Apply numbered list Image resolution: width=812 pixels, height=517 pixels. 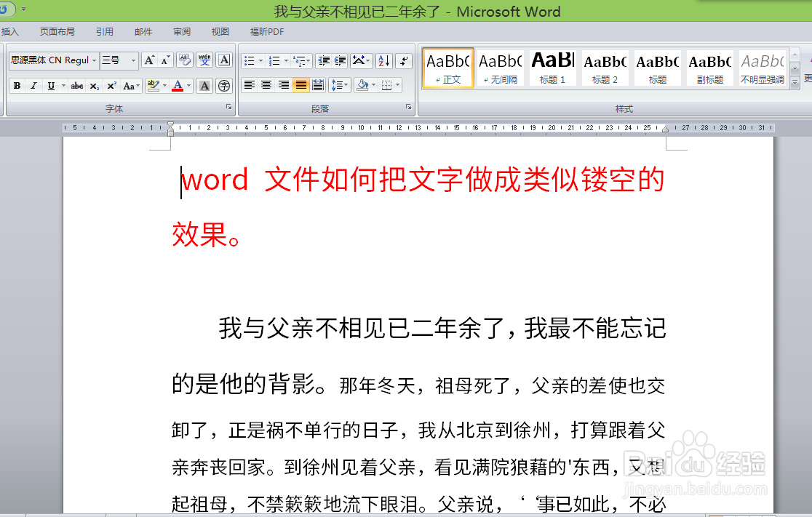[274, 61]
